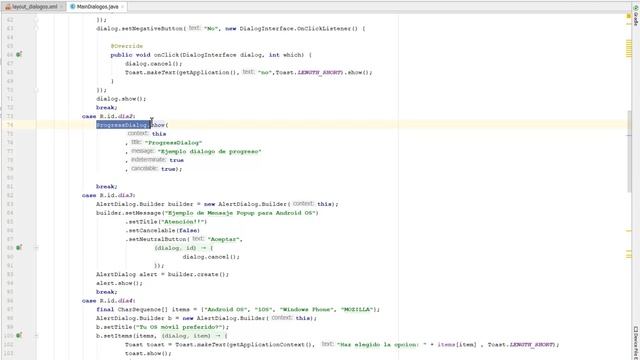Collapse the code fold marker at line 63
Viewport: 640px width, 360px height.
(36, 29)
